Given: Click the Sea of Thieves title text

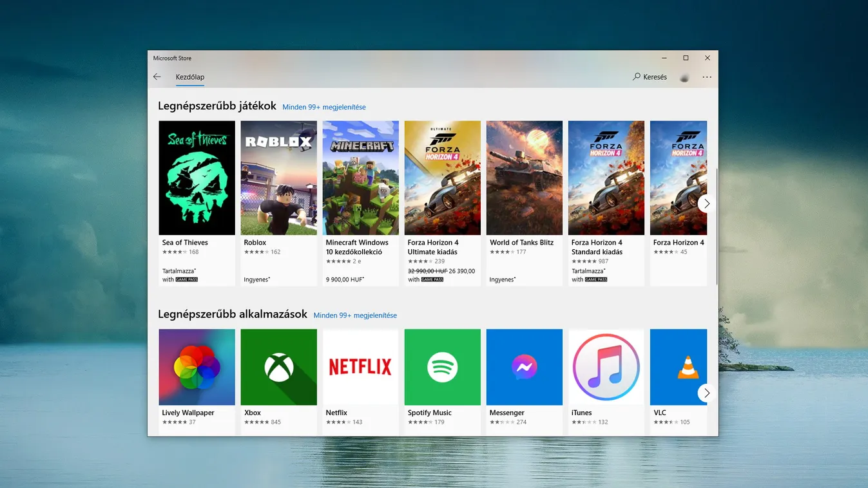Looking at the screenshot, I should pyautogui.click(x=185, y=243).
